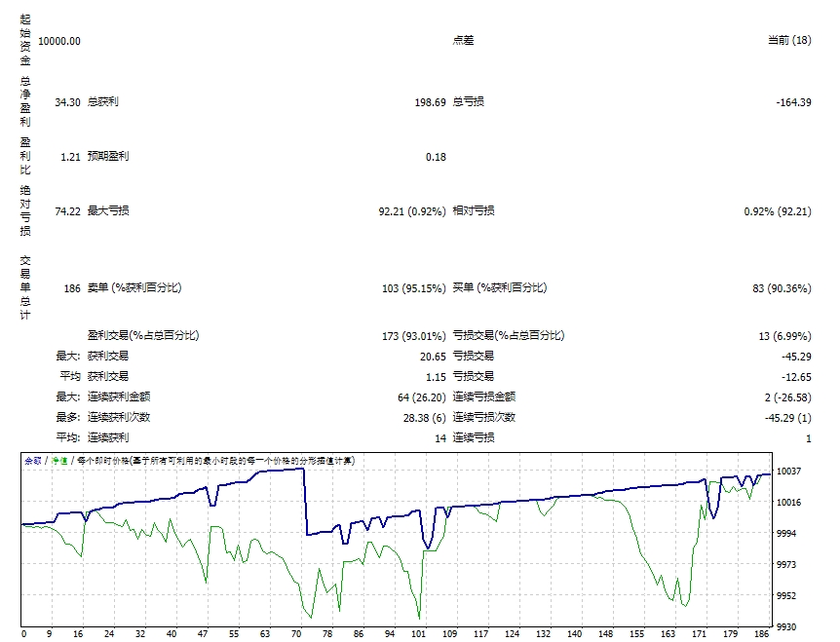Click the 预期盈利 value 0.18

[436, 157]
